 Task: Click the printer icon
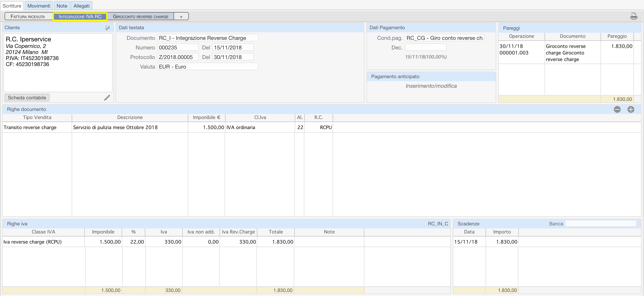634,16
